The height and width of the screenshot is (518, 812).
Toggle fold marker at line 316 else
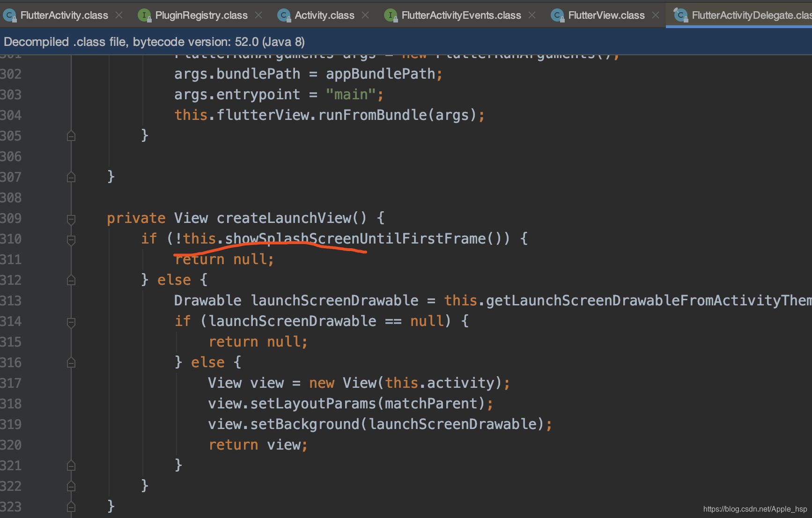click(71, 363)
